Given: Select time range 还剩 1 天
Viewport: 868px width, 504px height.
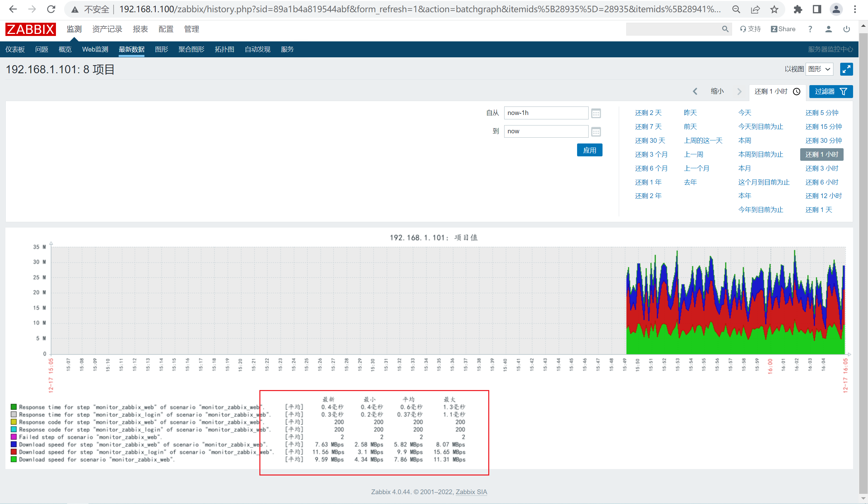Looking at the screenshot, I should (818, 210).
